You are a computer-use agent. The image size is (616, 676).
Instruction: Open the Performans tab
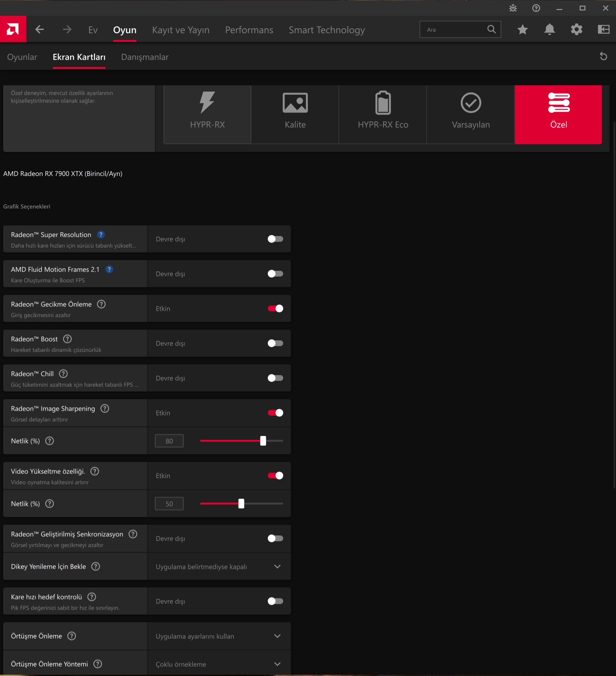tap(249, 30)
